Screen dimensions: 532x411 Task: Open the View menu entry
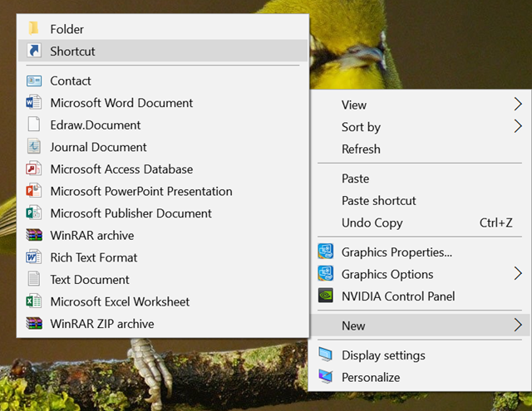[420, 105]
